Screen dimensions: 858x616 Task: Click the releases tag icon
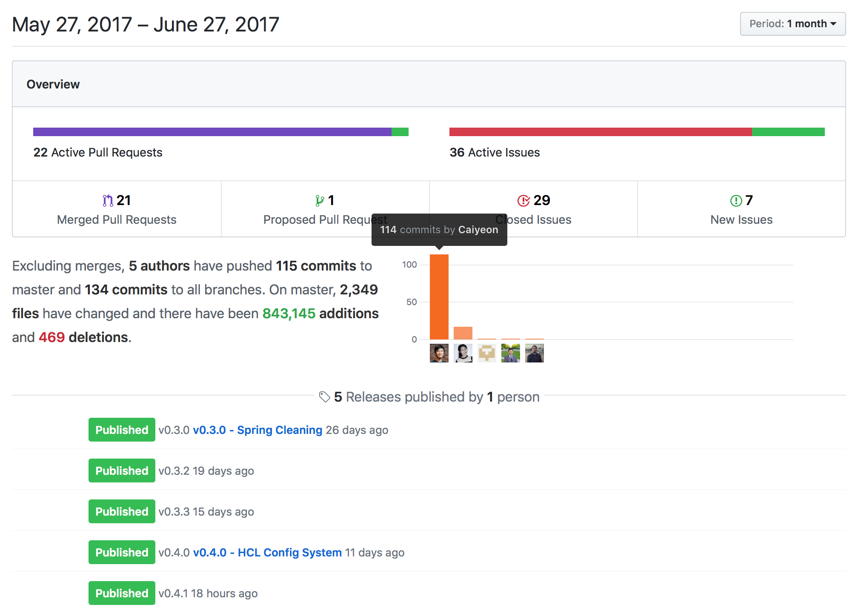(325, 397)
